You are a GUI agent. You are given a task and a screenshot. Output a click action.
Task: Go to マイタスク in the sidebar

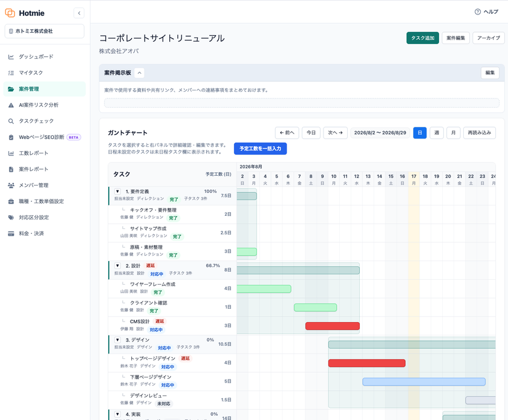tap(44, 73)
